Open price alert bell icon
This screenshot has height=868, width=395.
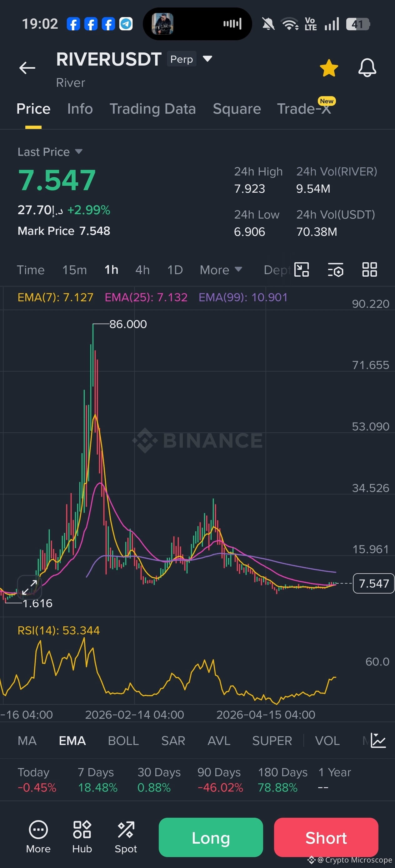[367, 68]
